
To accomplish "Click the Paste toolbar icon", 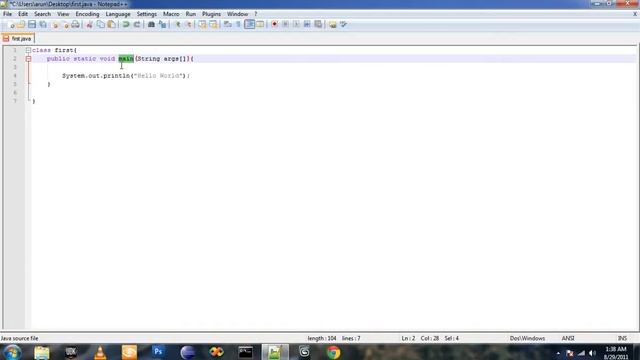I will coord(111,24).
